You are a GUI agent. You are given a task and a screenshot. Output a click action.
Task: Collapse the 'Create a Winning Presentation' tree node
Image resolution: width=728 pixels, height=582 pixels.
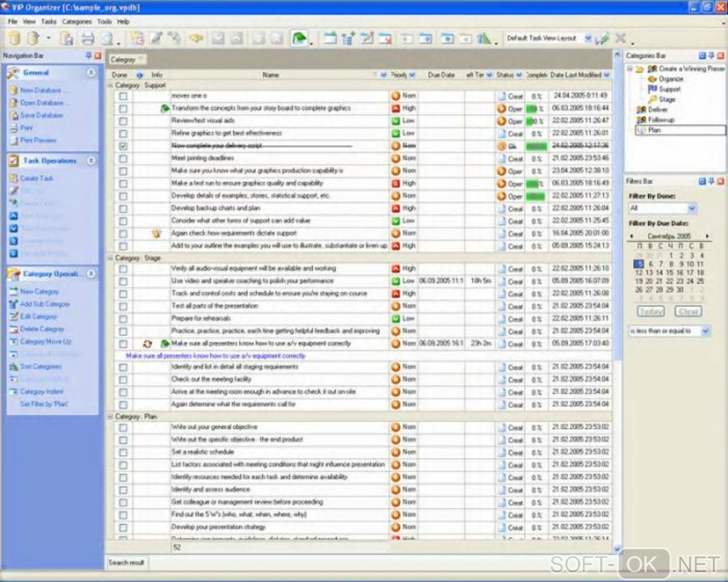pyautogui.click(x=630, y=68)
